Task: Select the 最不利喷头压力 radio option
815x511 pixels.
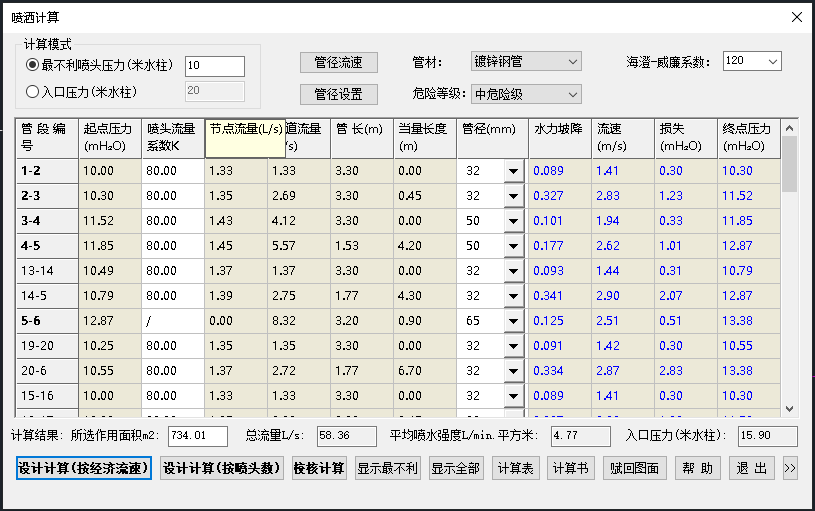Action: click(x=32, y=65)
